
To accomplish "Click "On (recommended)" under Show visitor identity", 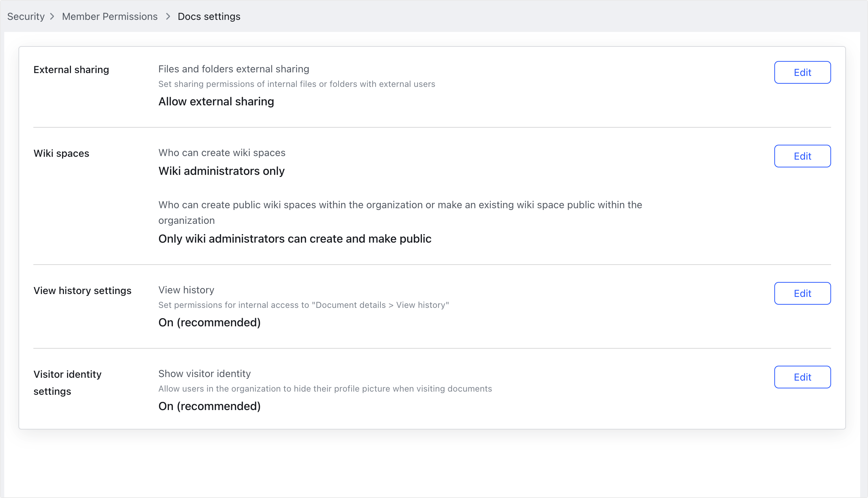I will pyautogui.click(x=209, y=406).
